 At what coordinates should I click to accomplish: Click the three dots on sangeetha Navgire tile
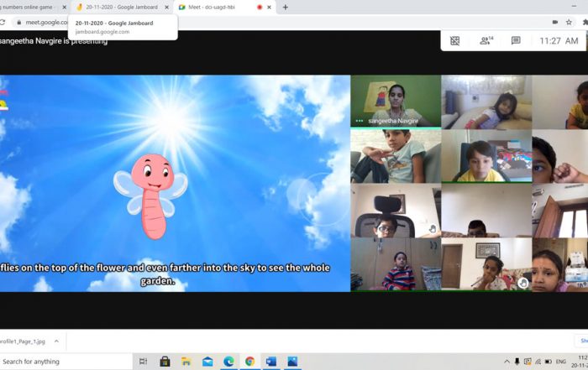pyautogui.click(x=360, y=121)
